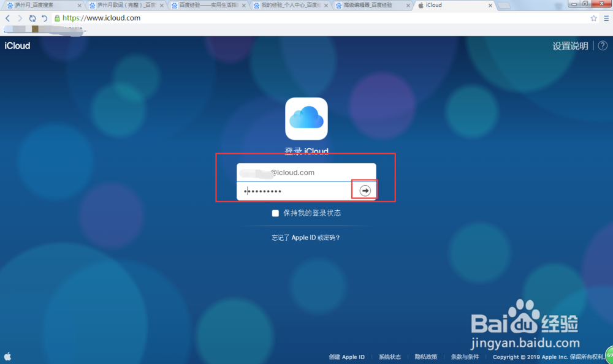This screenshot has height=364, width=613.
Task: Click the Apple ID email field
Action: pos(306,172)
